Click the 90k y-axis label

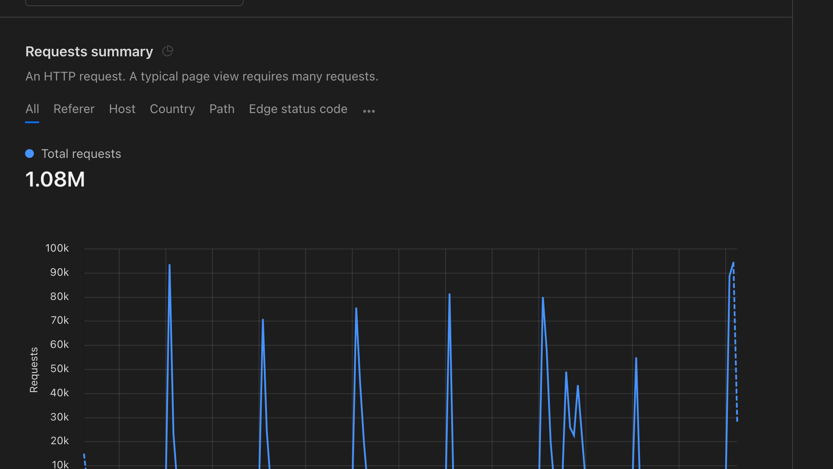point(60,272)
